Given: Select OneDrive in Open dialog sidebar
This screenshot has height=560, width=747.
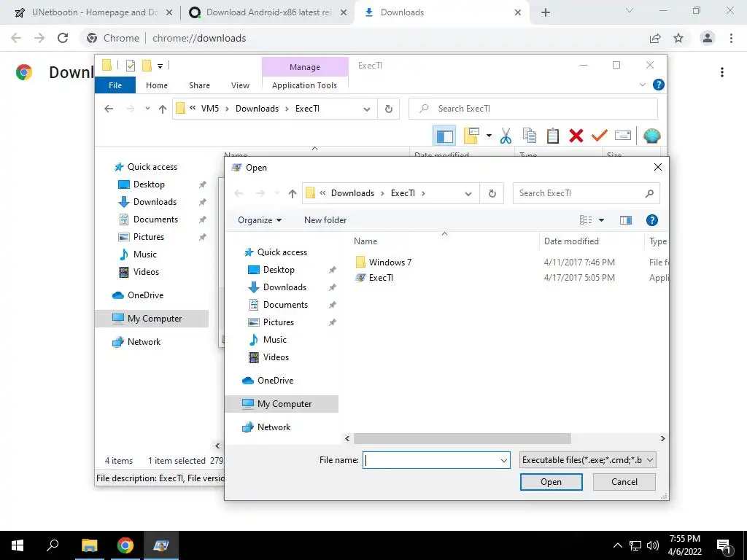Looking at the screenshot, I should [x=275, y=381].
